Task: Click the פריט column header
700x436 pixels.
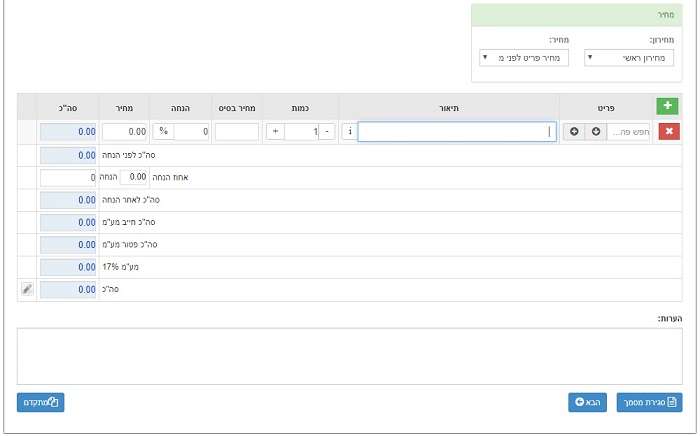Action: 606,108
